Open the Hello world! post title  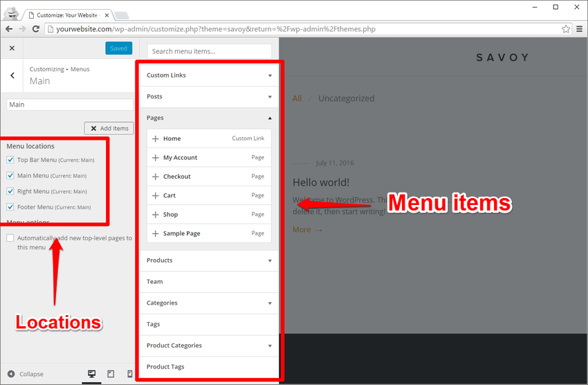[x=321, y=182]
